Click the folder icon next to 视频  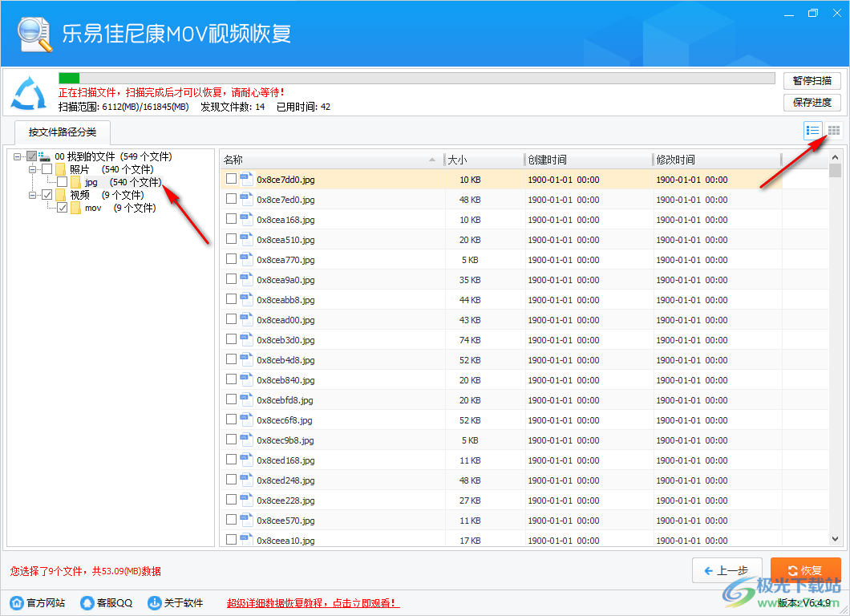coord(61,195)
